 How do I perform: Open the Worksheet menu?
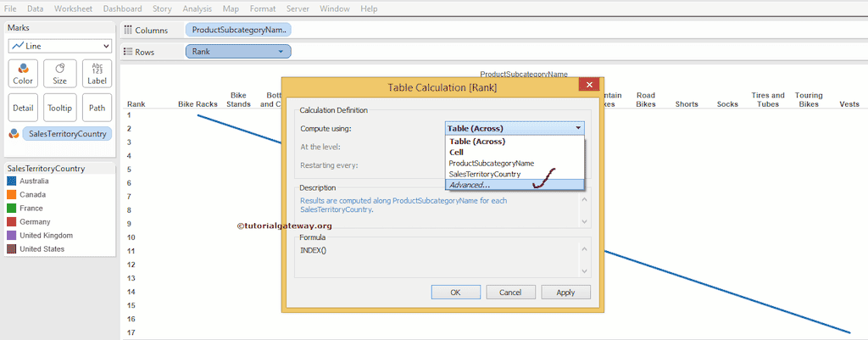point(74,8)
